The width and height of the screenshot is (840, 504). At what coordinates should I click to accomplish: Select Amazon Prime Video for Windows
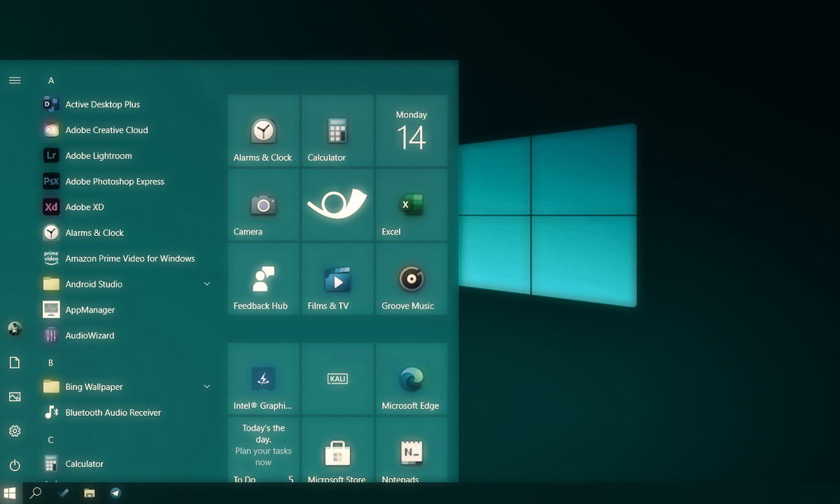coord(129,258)
